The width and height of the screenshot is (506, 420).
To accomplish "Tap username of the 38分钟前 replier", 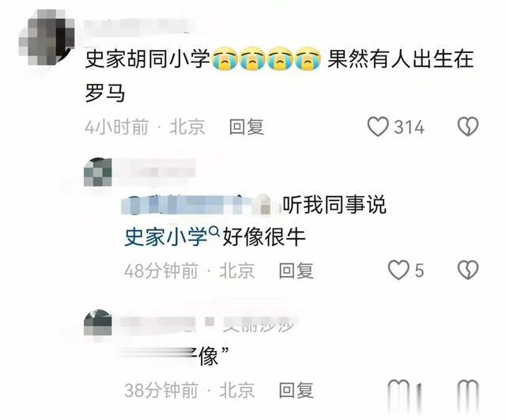I will coord(208,324).
